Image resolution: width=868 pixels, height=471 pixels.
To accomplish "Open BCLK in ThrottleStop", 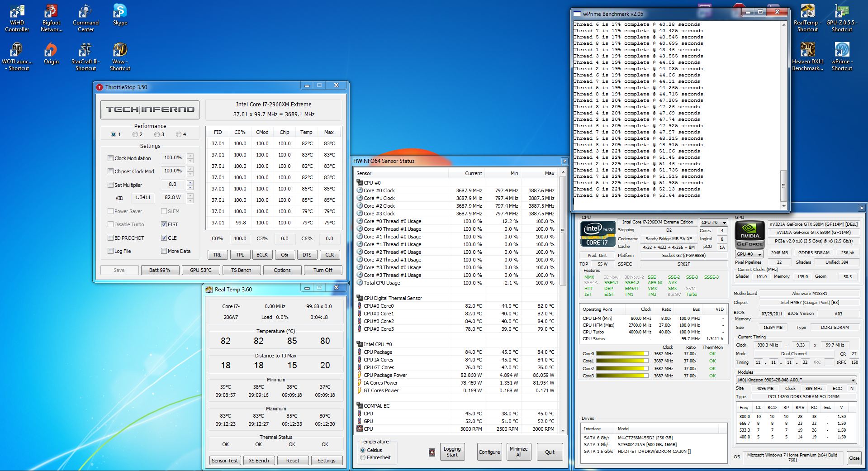I will (x=262, y=255).
